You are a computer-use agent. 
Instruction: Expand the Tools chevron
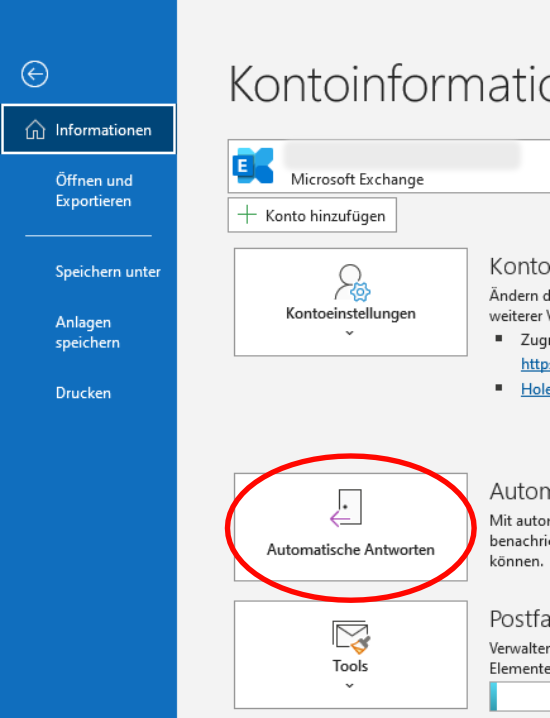point(349,685)
